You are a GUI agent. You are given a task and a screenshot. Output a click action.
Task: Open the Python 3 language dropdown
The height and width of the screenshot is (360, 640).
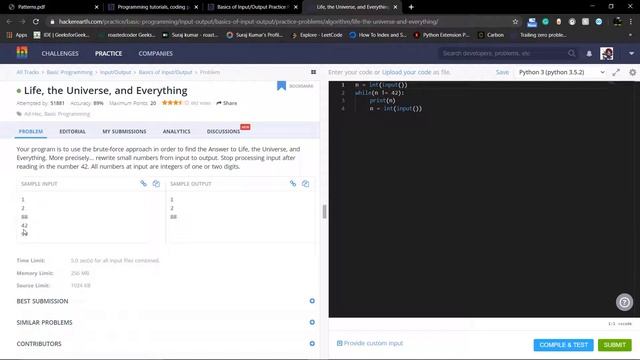[562, 72]
